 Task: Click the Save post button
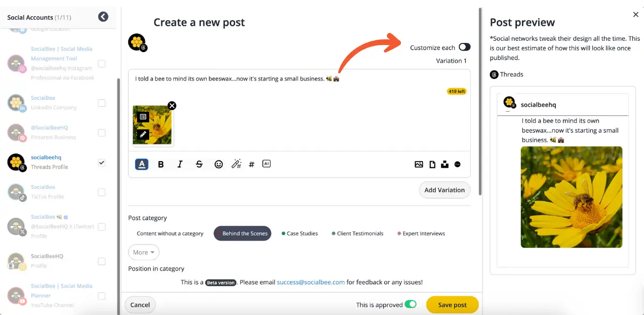452,304
